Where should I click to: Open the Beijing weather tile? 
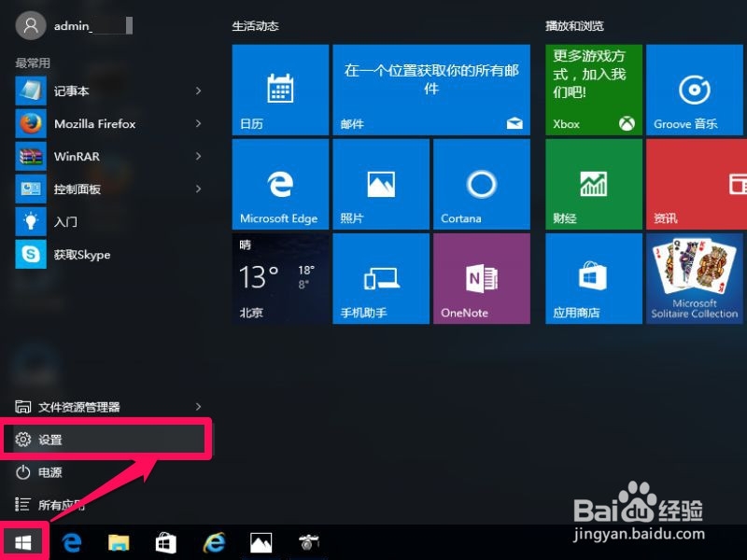280,278
